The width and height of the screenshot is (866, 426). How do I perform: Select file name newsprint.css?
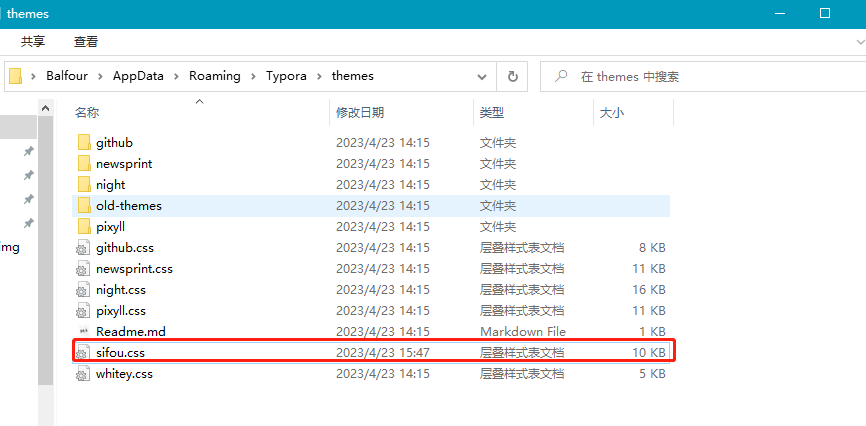click(134, 269)
